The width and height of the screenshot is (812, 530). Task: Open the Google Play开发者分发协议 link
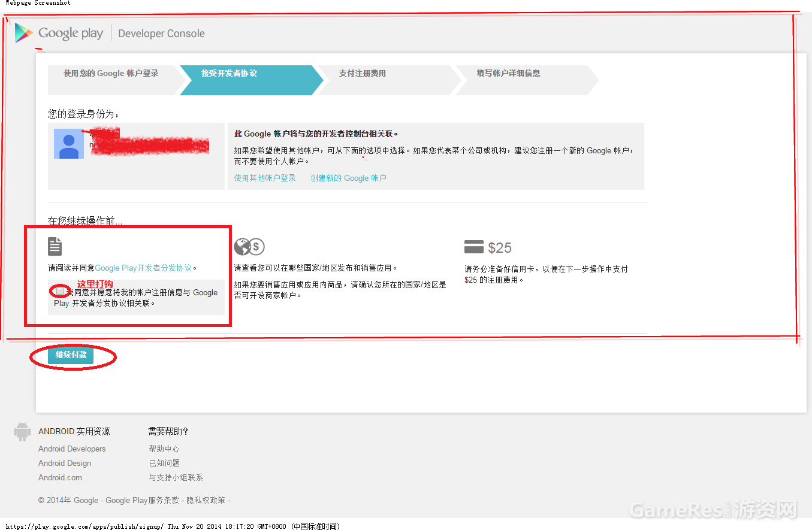[144, 268]
